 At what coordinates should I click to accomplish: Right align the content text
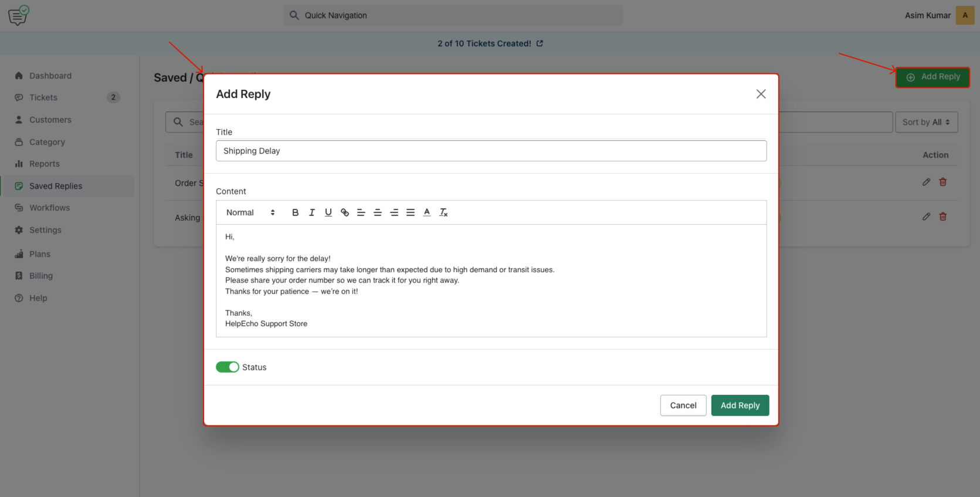[394, 212]
